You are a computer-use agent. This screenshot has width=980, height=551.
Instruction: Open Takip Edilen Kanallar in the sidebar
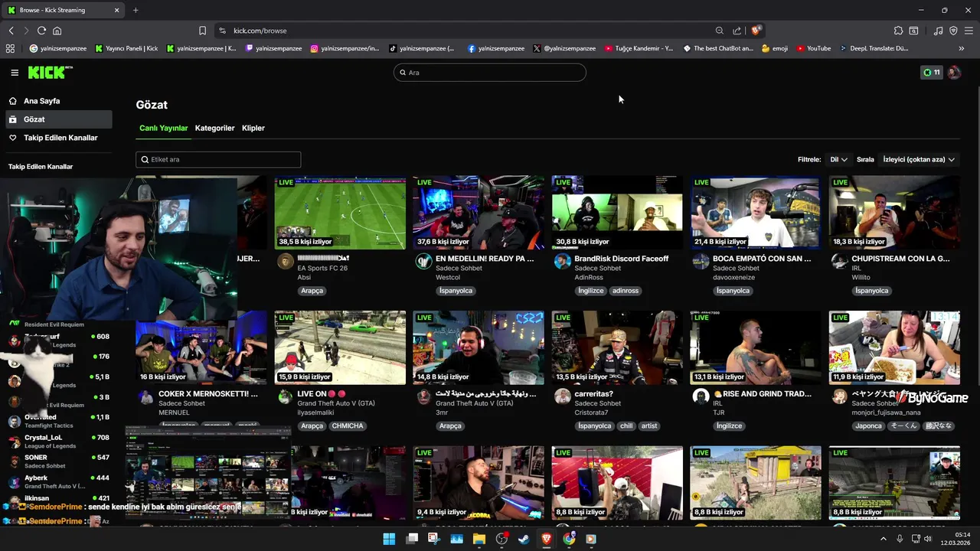(59, 138)
